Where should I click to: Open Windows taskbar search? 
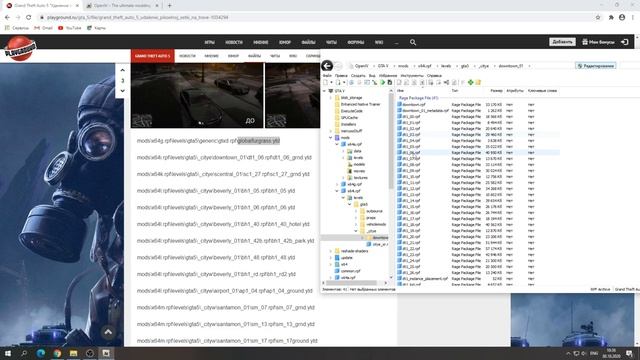tap(24, 353)
